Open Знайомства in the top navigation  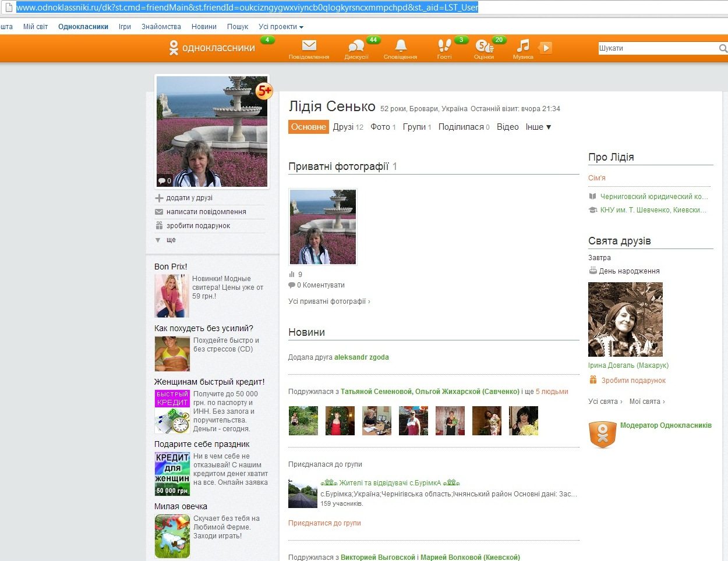tap(161, 27)
